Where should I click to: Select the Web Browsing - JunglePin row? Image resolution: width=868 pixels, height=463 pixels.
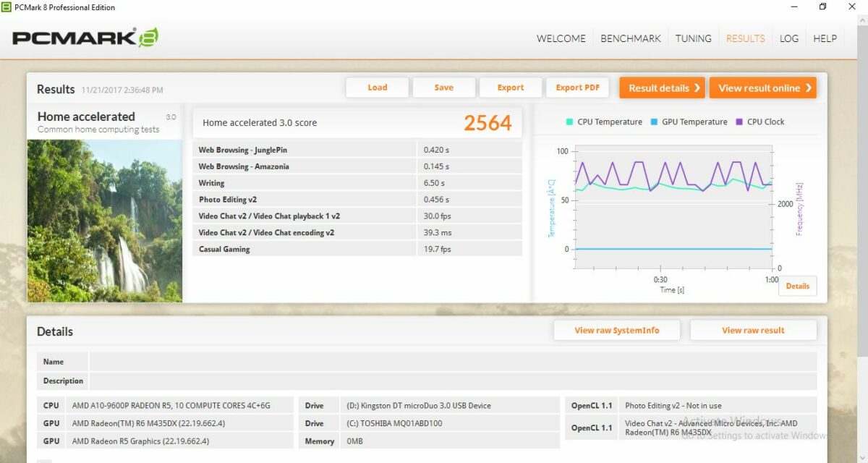(357, 150)
